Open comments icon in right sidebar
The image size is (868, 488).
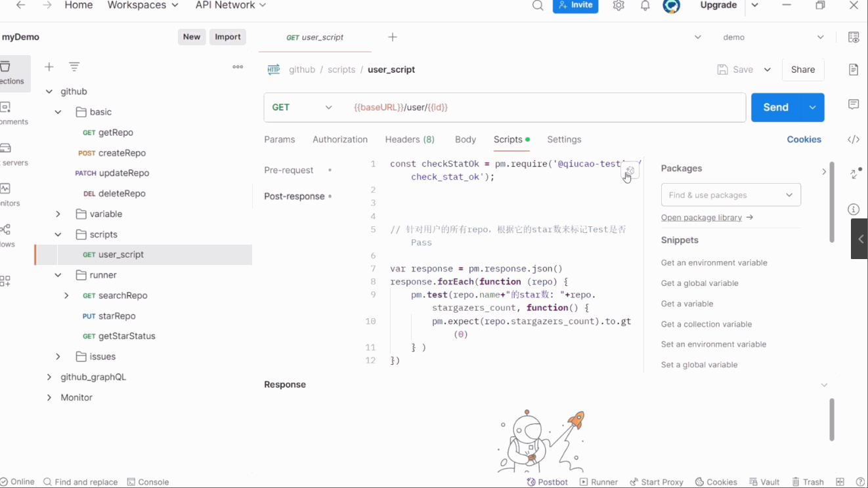tap(854, 104)
